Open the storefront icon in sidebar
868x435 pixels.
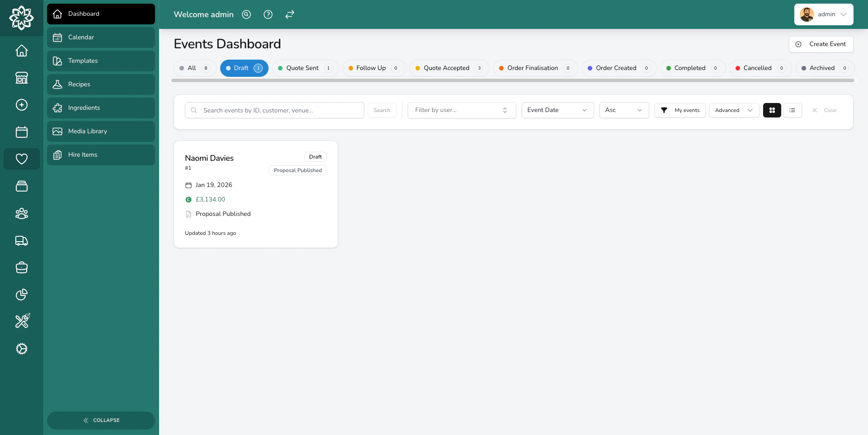[x=21, y=78]
